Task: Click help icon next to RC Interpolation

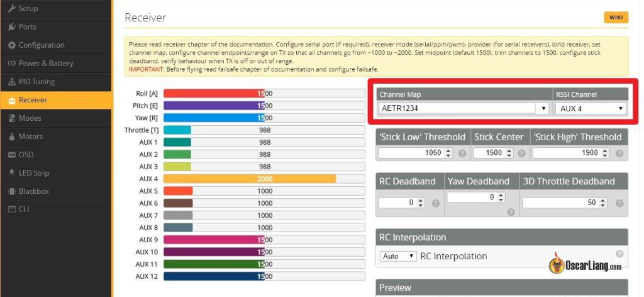Action: (x=619, y=254)
